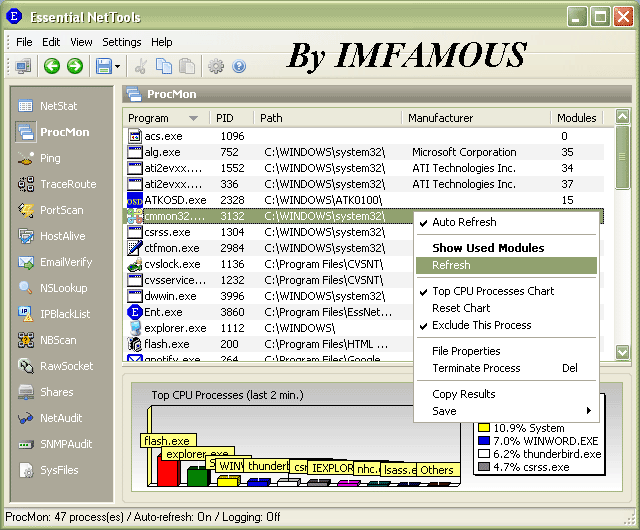The image size is (640, 530).
Task: Open the SysFiles tool
Action: click(48, 470)
